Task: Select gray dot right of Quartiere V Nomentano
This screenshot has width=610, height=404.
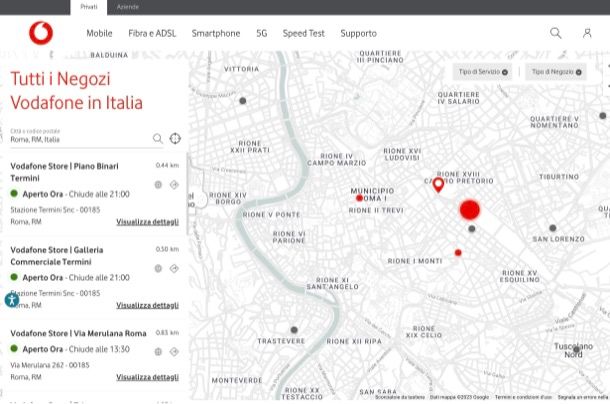Action: click(603, 116)
